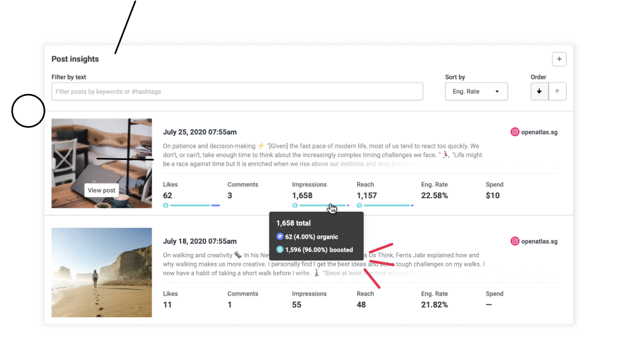Click boosted dollar icon under Likes

tap(166, 205)
